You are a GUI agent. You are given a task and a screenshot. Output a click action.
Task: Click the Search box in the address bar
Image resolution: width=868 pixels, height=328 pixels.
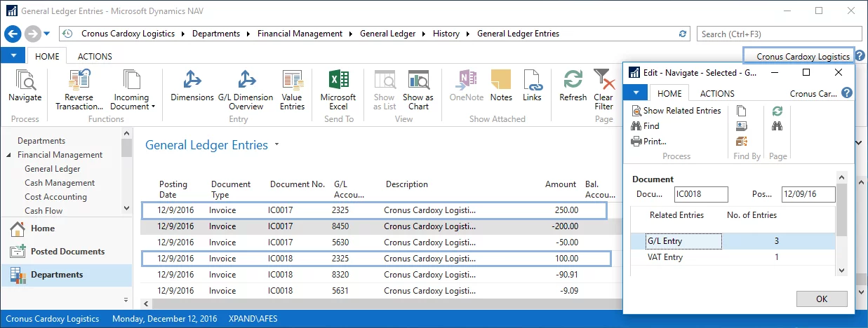779,34
